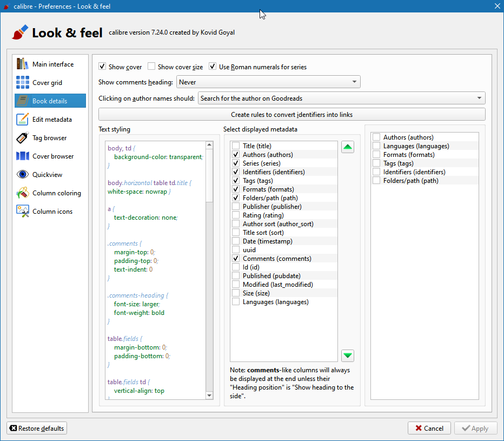Uncheck Formats (formats) in displayed metadata

[236, 189]
